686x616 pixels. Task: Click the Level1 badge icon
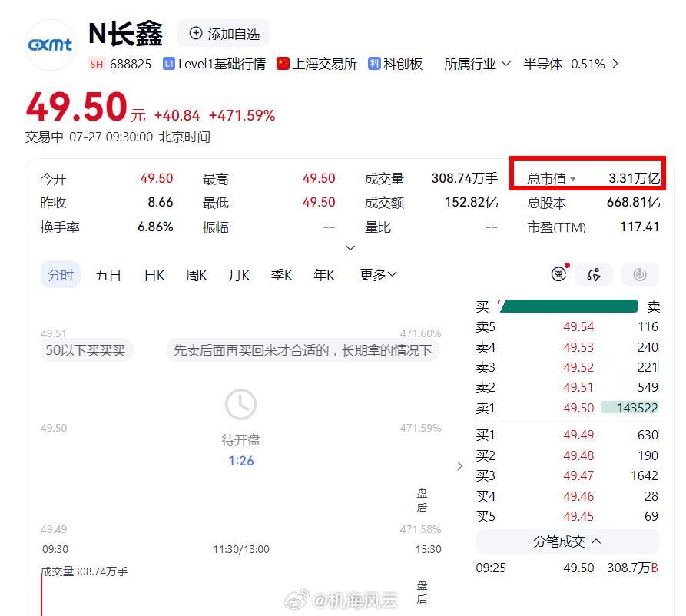168,64
